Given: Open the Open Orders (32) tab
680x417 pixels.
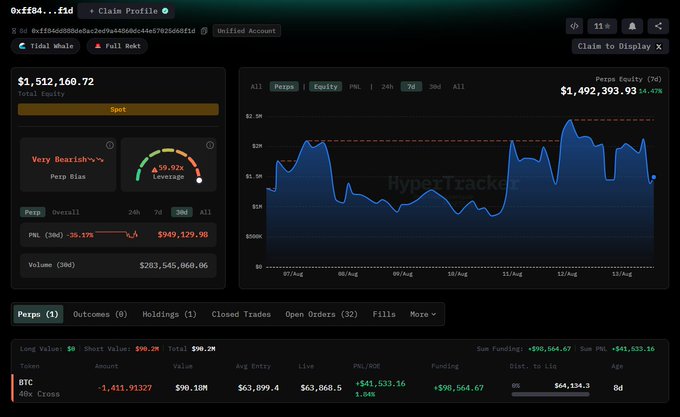Looking at the screenshot, I should [x=321, y=314].
